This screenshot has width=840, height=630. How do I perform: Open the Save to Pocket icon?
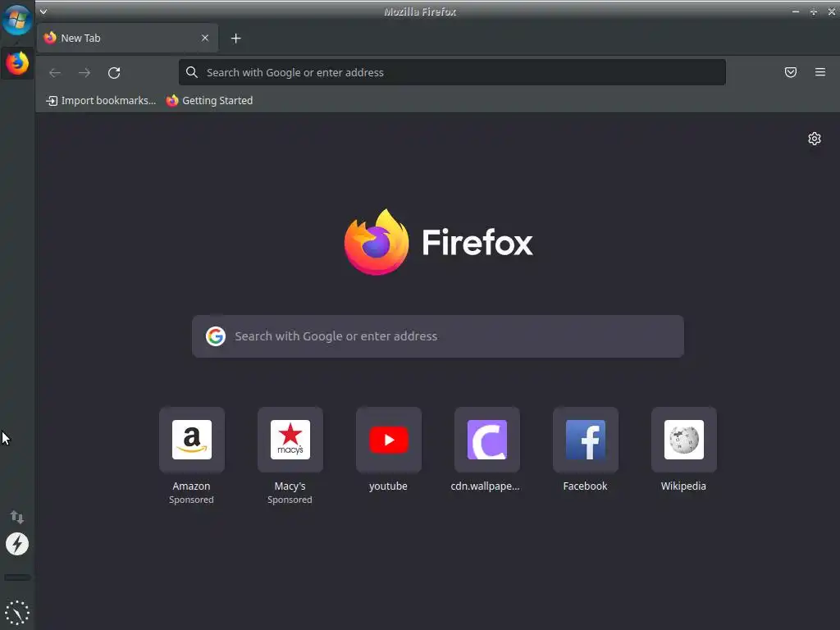(790, 72)
